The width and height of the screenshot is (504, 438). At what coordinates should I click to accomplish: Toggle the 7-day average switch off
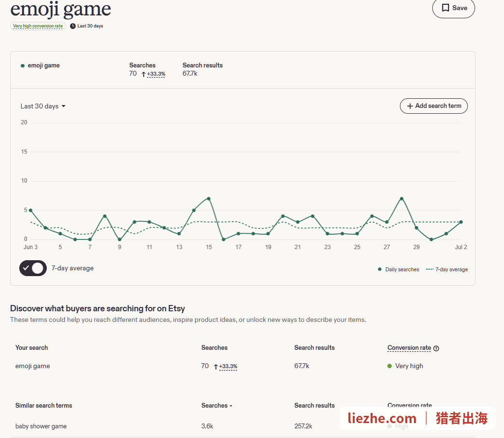click(x=33, y=268)
